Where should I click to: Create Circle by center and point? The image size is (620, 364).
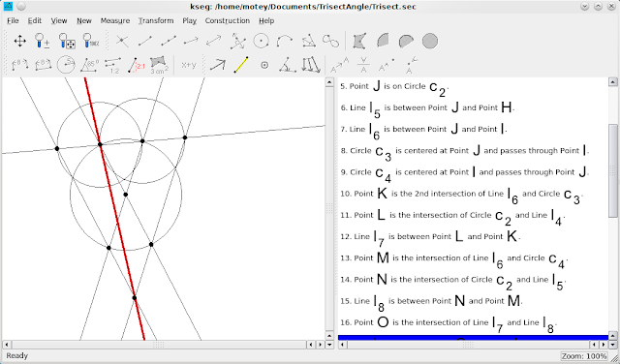(261, 41)
